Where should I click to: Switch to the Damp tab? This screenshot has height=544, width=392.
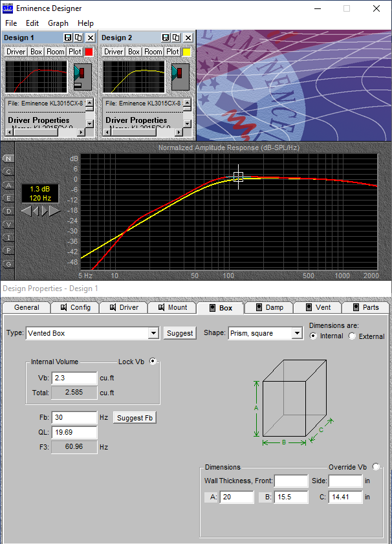pos(270,307)
